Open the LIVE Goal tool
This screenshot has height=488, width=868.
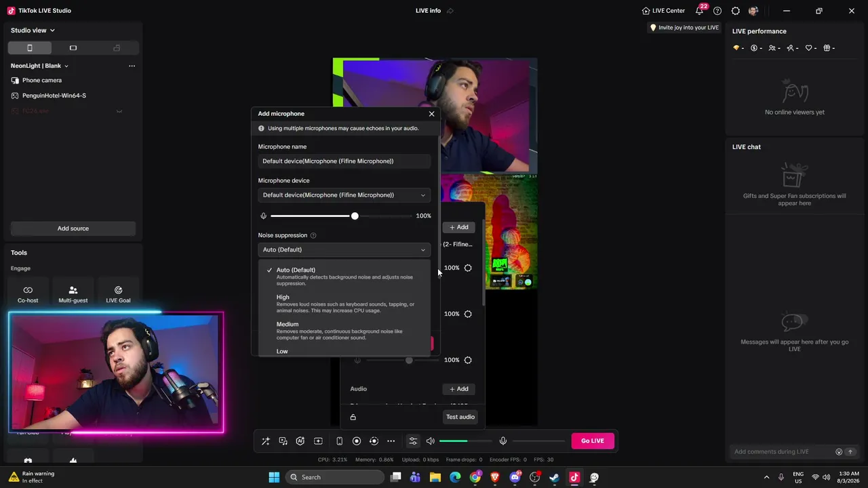(118, 293)
